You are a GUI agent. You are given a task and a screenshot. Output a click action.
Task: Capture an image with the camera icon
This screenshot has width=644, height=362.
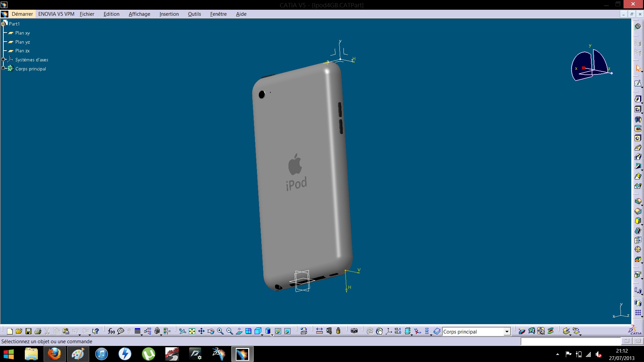point(354,331)
